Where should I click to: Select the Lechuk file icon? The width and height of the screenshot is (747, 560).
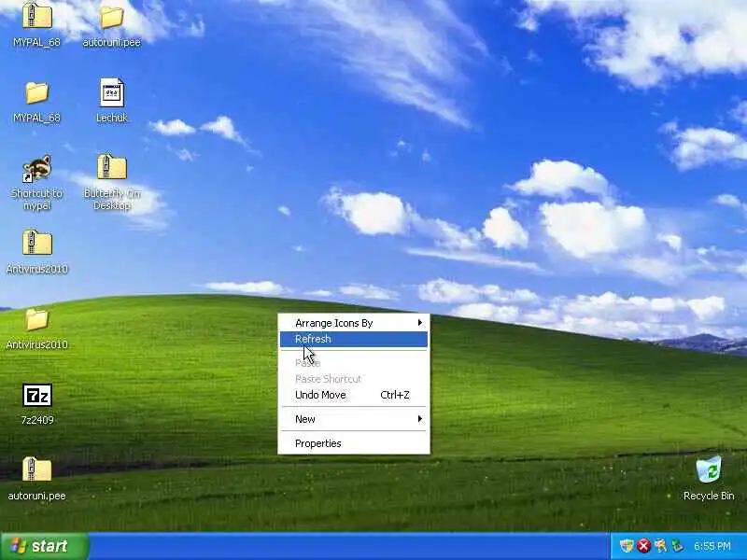(112, 92)
